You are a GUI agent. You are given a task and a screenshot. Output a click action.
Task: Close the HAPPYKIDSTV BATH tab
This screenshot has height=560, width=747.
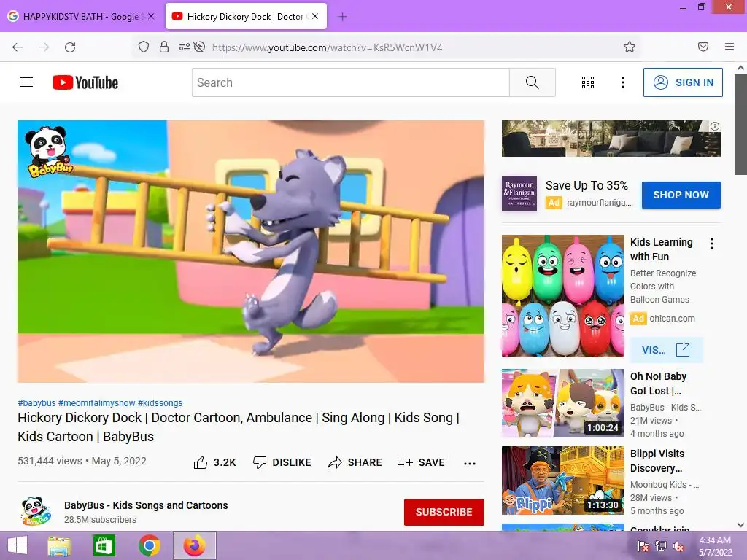click(151, 16)
